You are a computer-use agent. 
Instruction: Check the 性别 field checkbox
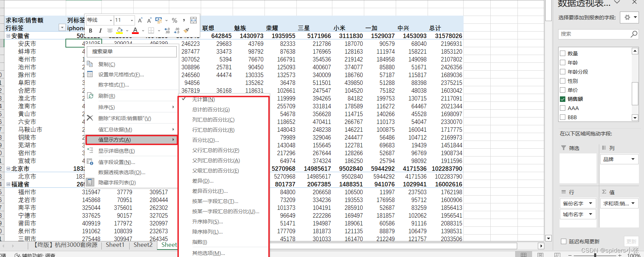tap(563, 81)
